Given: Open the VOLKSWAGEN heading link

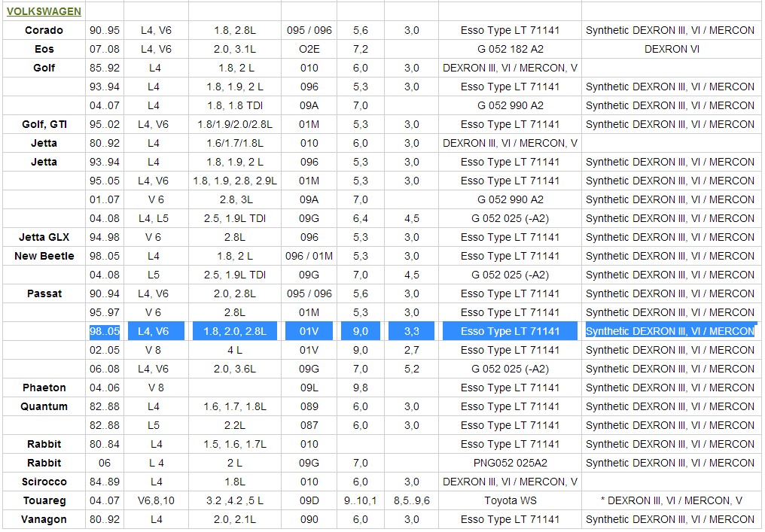Looking at the screenshot, I should [x=44, y=11].
